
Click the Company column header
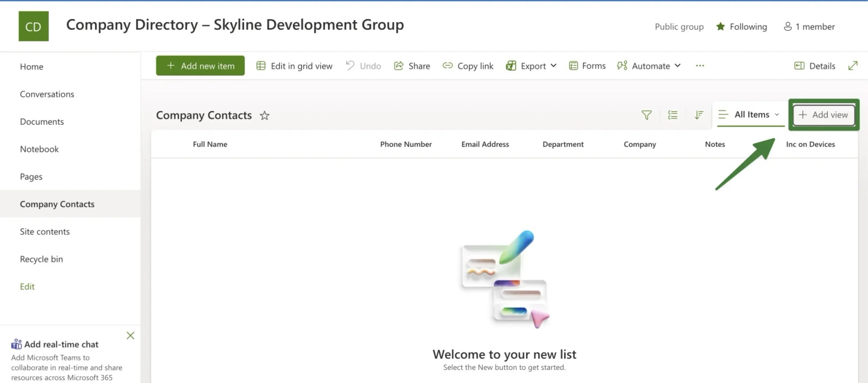640,144
